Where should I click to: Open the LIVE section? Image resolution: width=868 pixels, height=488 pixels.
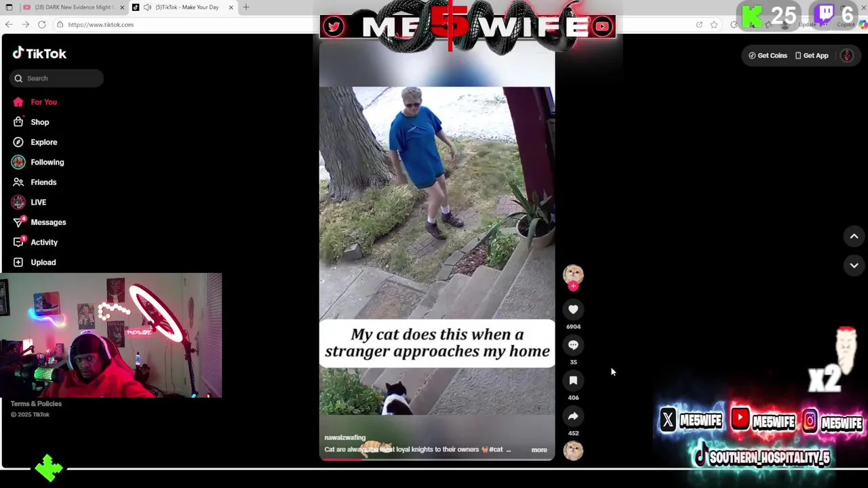29,202
